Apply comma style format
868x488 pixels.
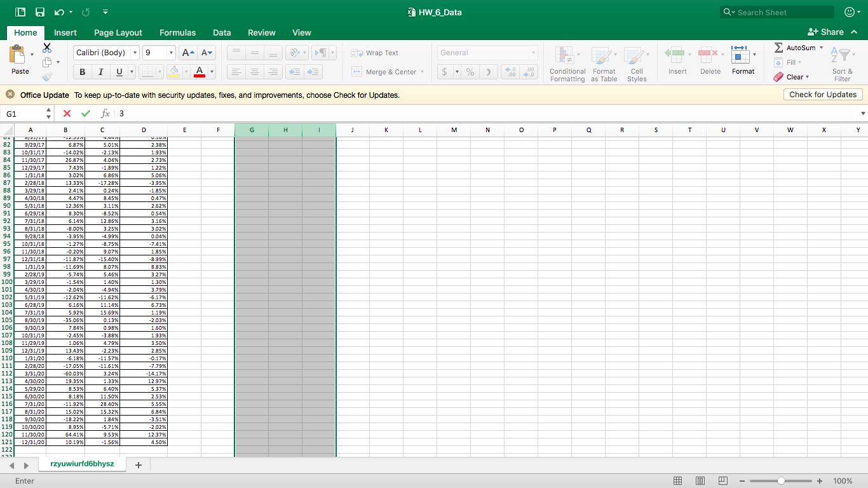click(x=488, y=72)
